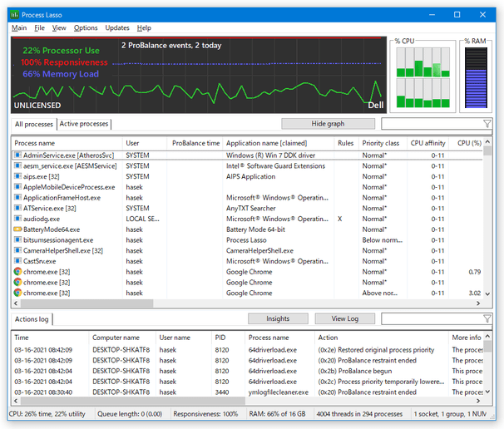The image size is (504, 429).
Task: Click process list scroll up arrow
Action: coord(487,141)
